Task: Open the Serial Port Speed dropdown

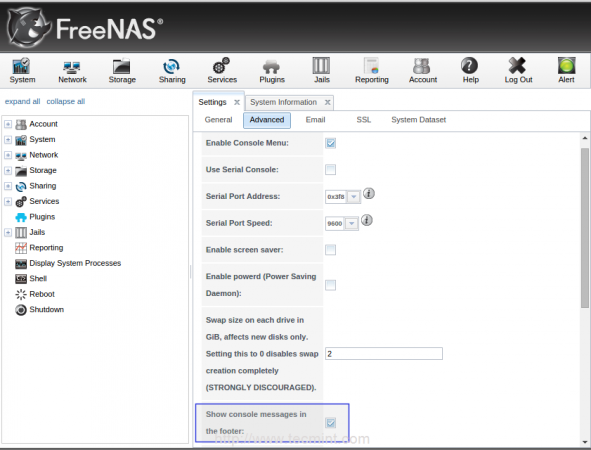Action: 351,223
